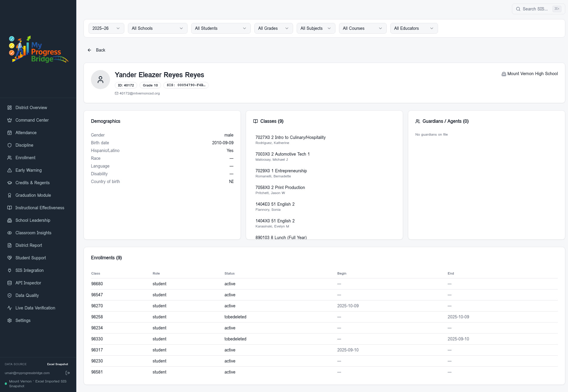Open the All Students dropdown
This screenshot has width=568, height=392.
[x=221, y=28]
